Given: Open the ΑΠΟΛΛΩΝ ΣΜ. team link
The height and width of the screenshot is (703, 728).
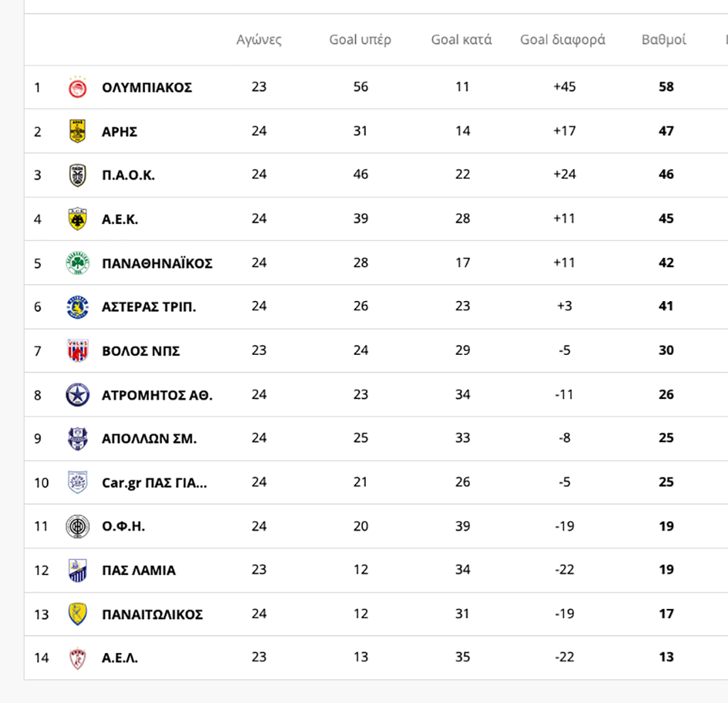Looking at the screenshot, I should tap(149, 438).
